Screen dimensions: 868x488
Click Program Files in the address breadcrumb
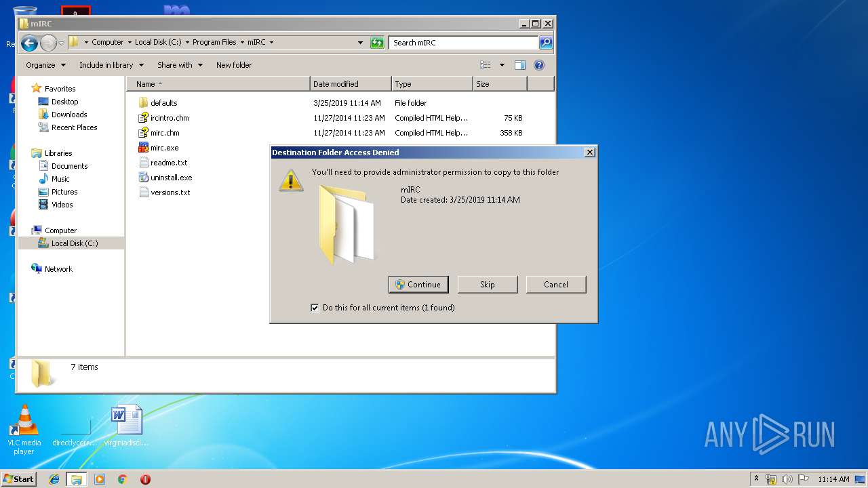pyautogui.click(x=214, y=42)
